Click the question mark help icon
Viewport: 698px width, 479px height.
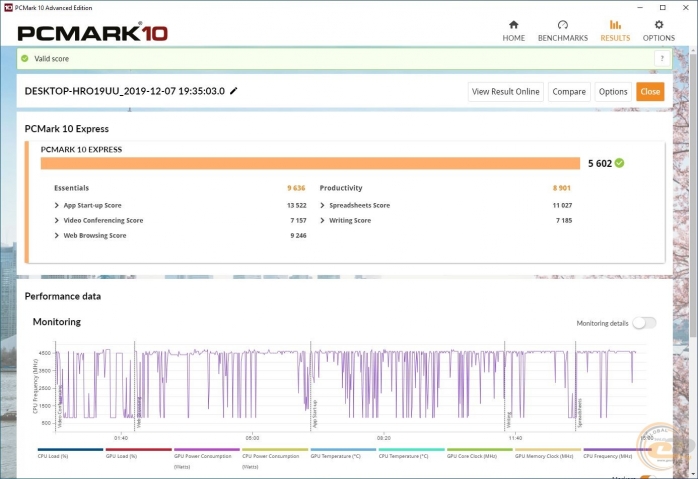pos(662,58)
